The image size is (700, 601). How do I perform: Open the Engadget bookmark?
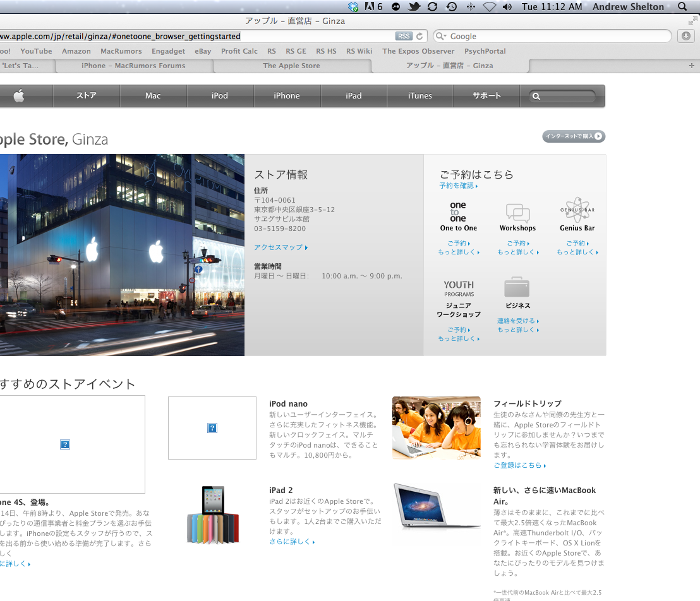coord(168,51)
